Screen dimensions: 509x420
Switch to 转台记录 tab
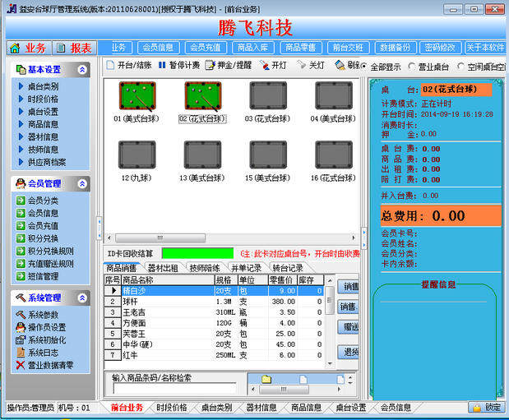[288, 268]
